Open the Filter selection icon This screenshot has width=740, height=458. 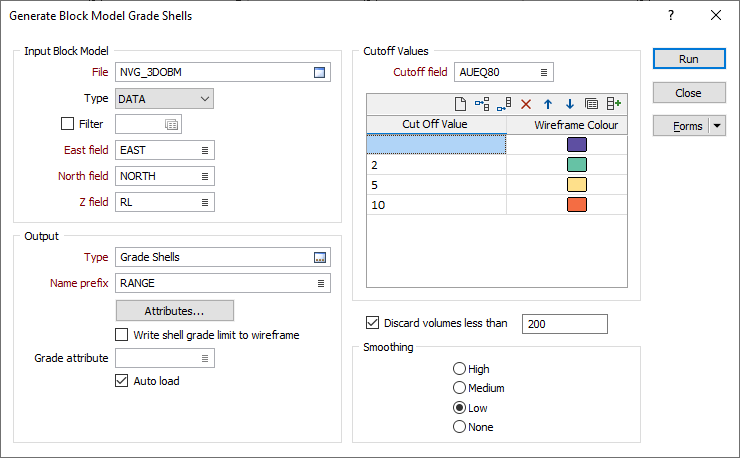tap(171, 124)
